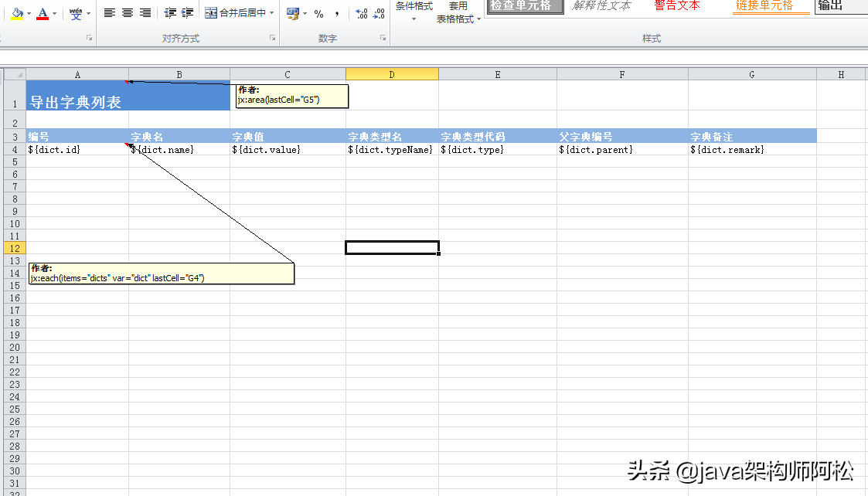Select row 31 header
The width and height of the screenshot is (868, 496).
(15, 484)
